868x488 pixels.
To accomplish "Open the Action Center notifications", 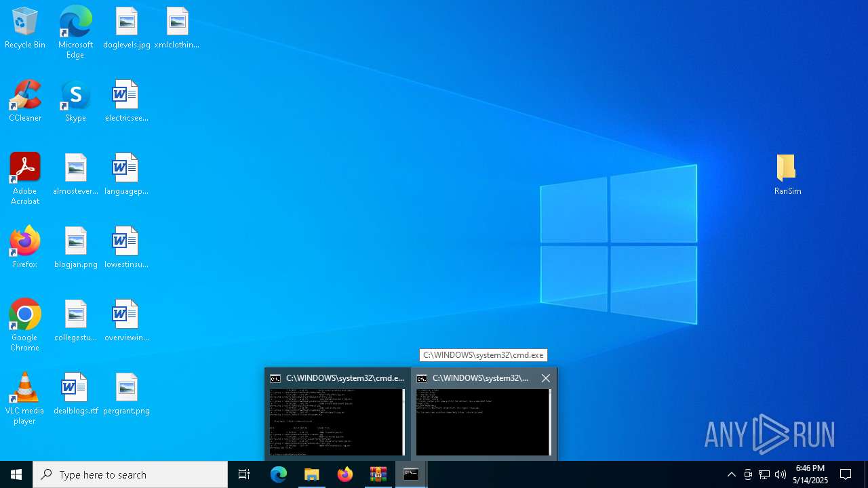I will [846, 474].
